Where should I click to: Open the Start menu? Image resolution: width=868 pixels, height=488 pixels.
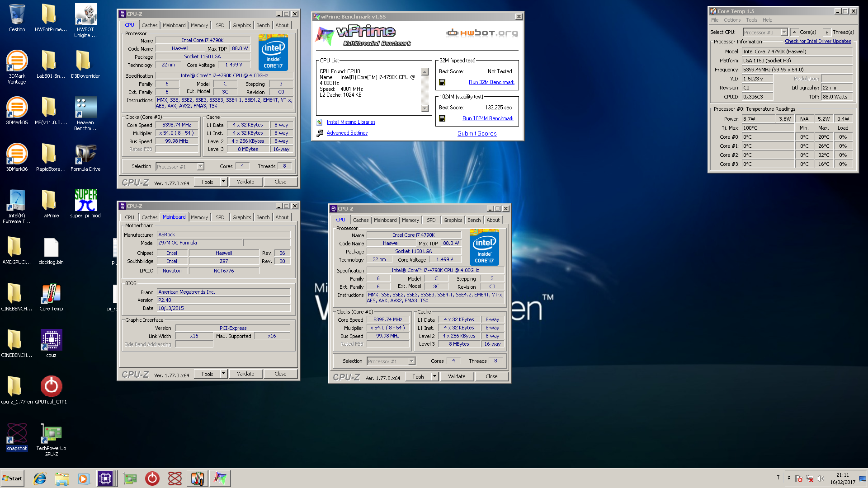[x=12, y=479]
